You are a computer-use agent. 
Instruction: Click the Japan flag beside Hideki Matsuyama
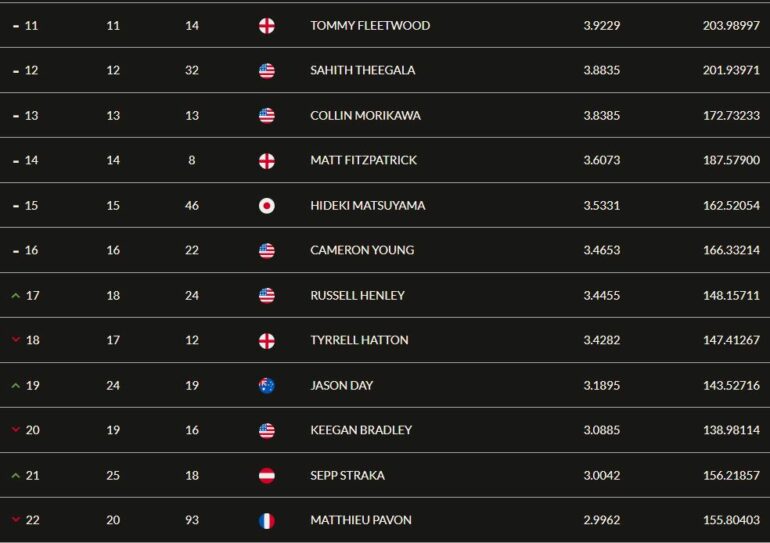(267, 206)
